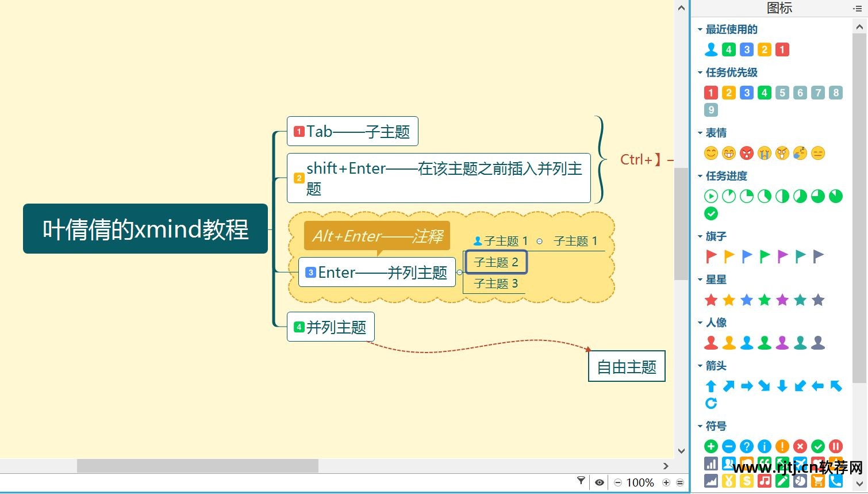Viewport: 868px width, 494px height.
Task: Toggle the map overview eye icon
Action: [600, 482]
